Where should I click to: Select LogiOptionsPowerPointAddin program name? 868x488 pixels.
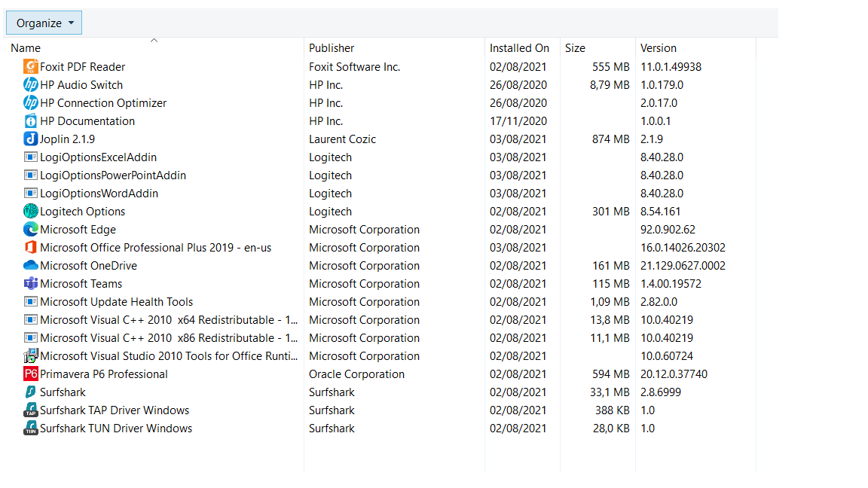[x=113, y=175]
